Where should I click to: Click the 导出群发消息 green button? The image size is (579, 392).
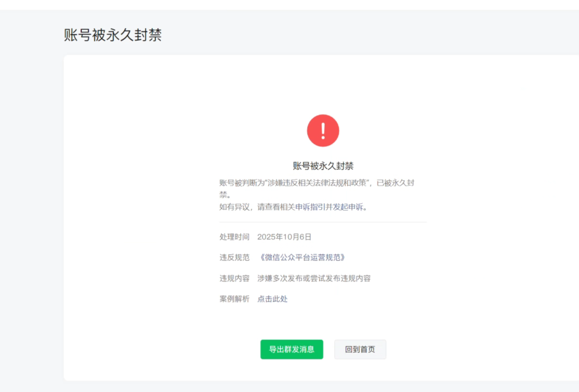tap(292, 349)
